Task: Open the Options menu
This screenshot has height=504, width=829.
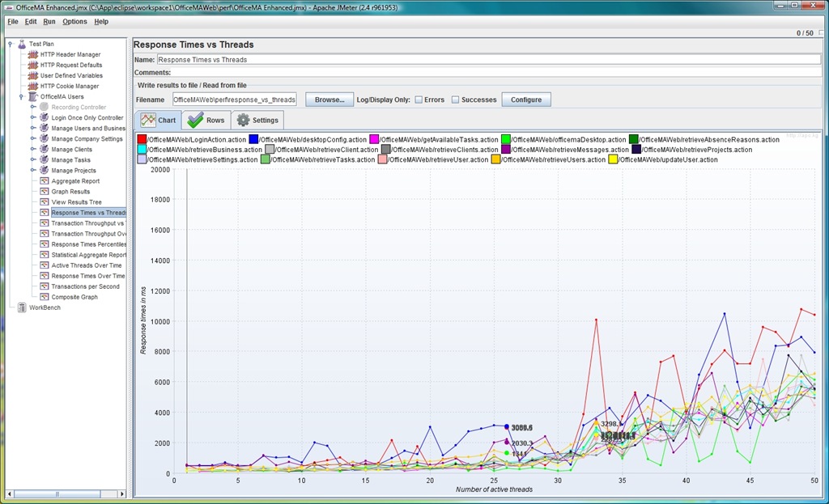Action: (74, 22)
